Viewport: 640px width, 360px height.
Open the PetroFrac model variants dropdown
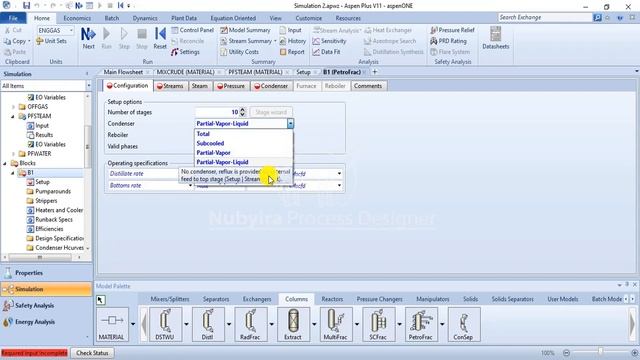(x=442, y=324)
